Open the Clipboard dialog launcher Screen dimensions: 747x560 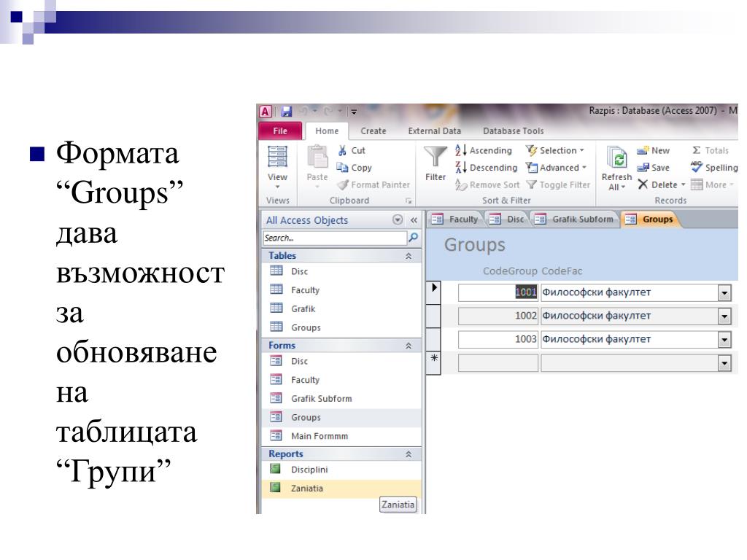pos(409,201)
